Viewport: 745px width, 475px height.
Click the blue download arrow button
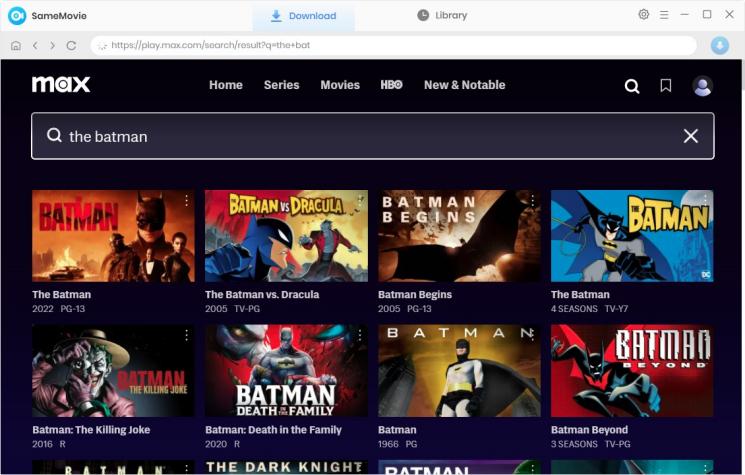coord(720,46)
